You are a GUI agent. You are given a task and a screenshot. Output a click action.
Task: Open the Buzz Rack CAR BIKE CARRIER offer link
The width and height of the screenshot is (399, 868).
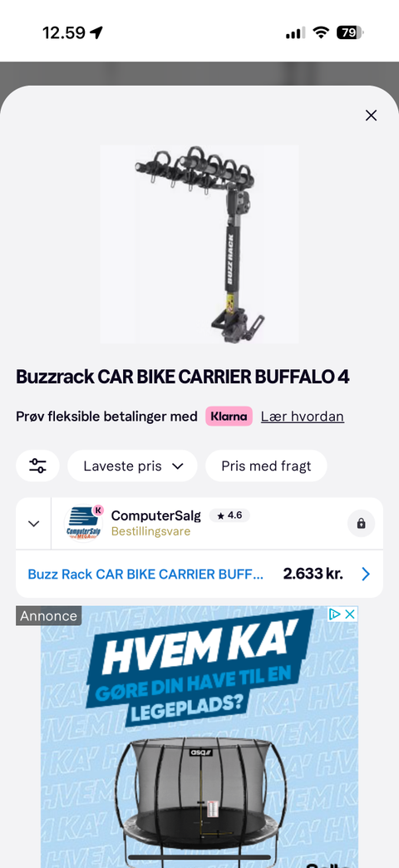tap(145, 574)
